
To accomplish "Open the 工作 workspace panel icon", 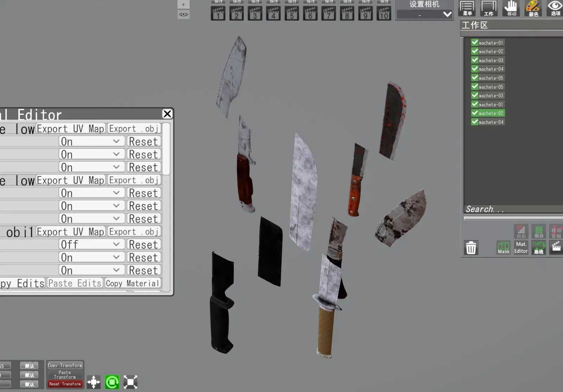I will coord(489,8).
